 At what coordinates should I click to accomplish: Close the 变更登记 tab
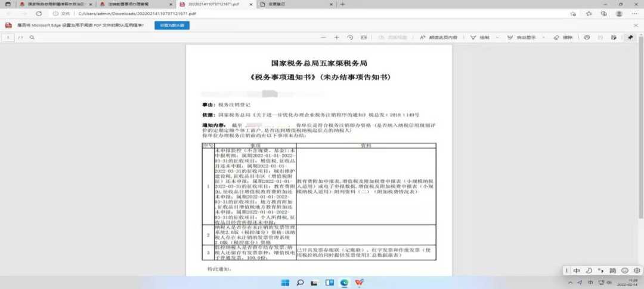[332, 4]
